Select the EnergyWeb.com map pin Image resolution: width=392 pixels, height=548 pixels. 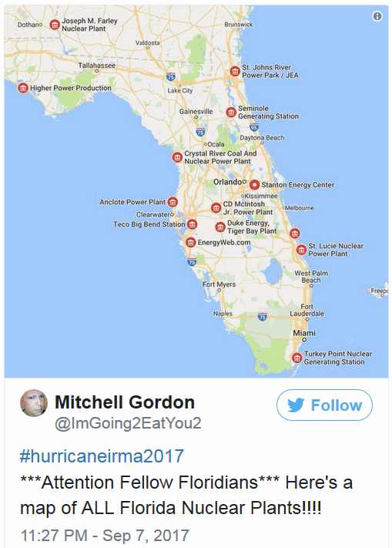(x=190, y=242)
